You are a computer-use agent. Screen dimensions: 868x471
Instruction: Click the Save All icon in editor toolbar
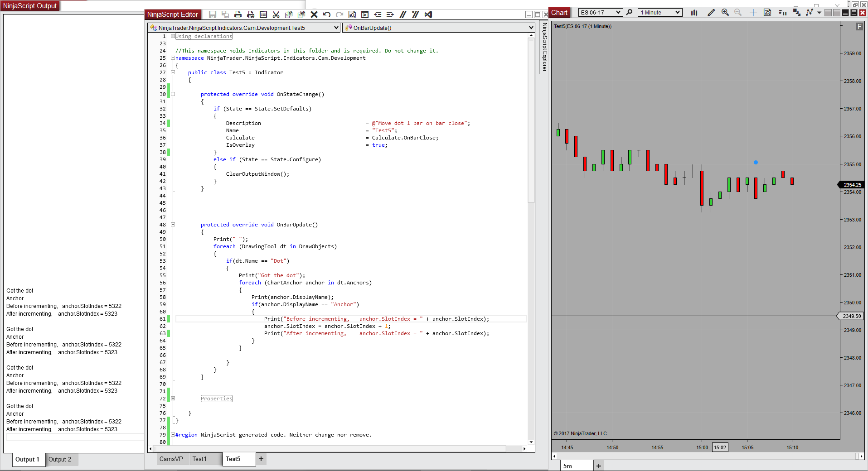point(225,14)
